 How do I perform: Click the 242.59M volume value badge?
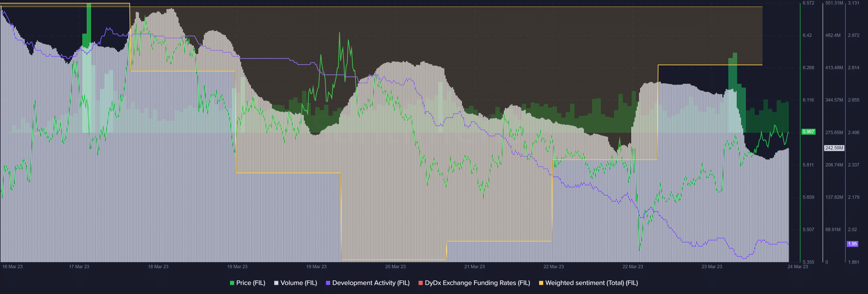(x=834, y=148)
